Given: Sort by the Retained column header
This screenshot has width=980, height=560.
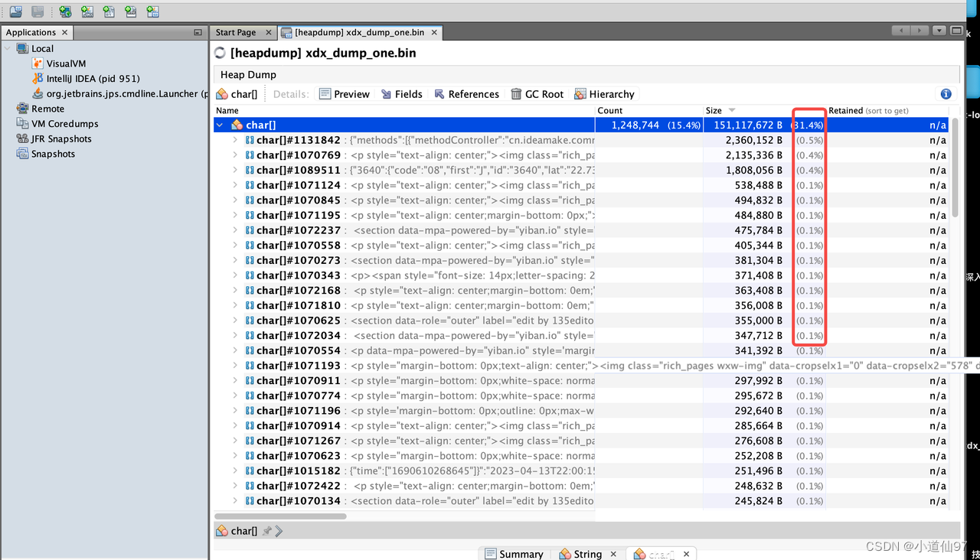Looking at the screenshot, I should 887,110.
